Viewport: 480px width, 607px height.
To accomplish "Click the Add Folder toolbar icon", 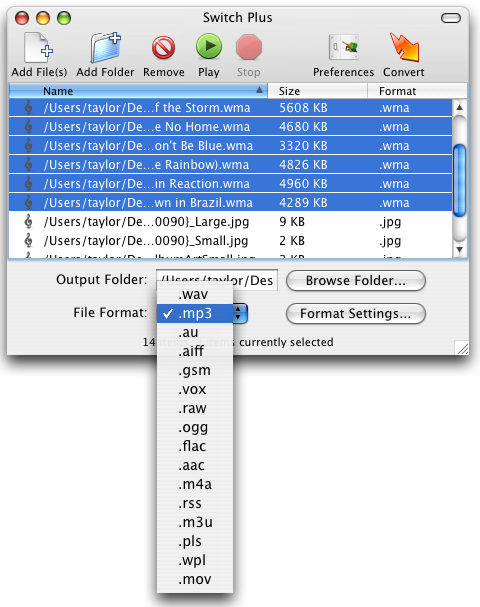I will [105, 48].
